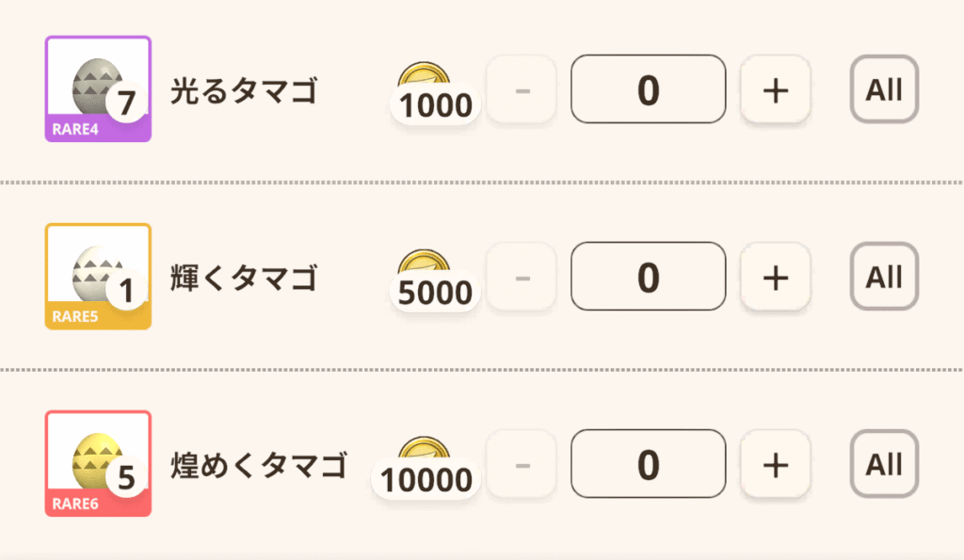Image resolution: width=964 pixels, height=560 pixels.
Task: Focus the 煌めくタマゴ quantity field
Action: (x=648, y=463)
